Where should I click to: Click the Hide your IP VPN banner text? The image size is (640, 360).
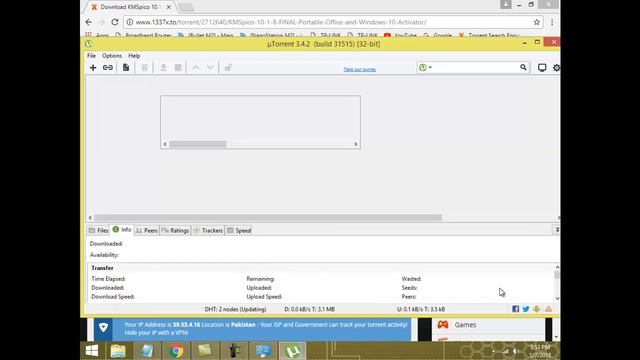[156, 333]
